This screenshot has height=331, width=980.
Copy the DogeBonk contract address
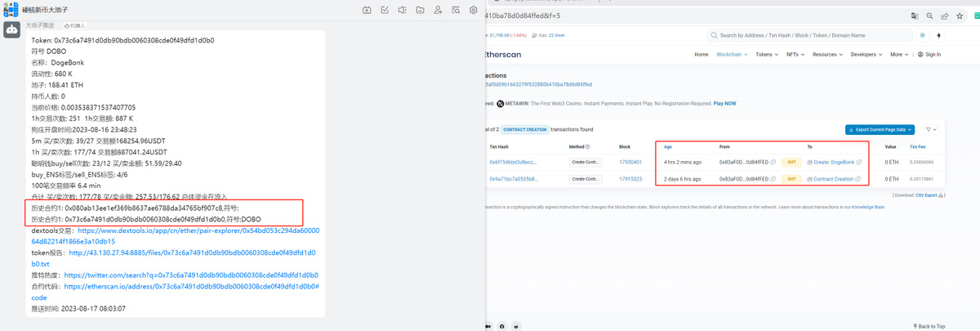859,163
